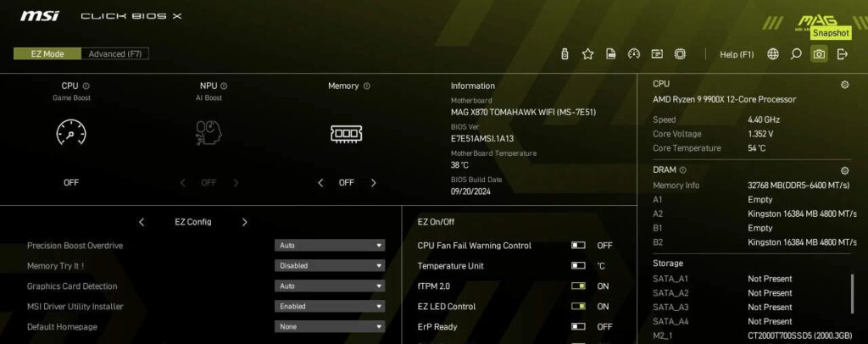Viewport: 868px width, 344px height.
Task: Click the MSI logo
Action: click(39, 16)
